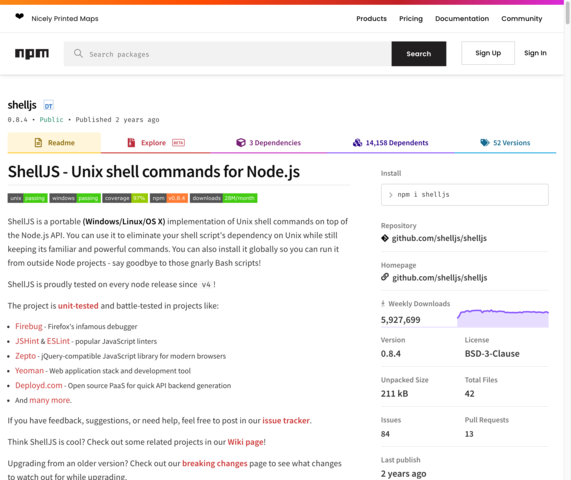Click the heart icon in top bar
Image resolution: width=571 pixels, height=480 pixels.
pyautogui.click(x=20, y=16)
